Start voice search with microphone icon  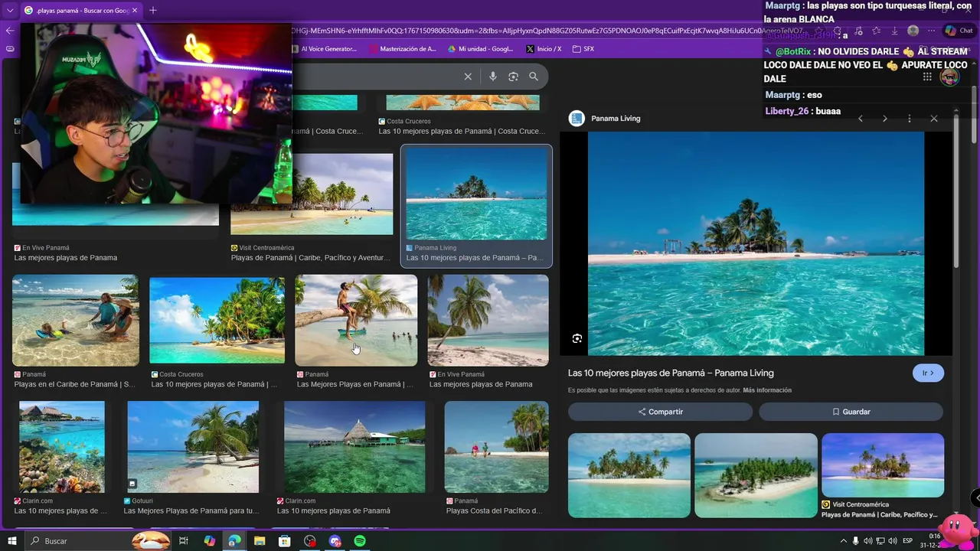[x=493, y=77]
